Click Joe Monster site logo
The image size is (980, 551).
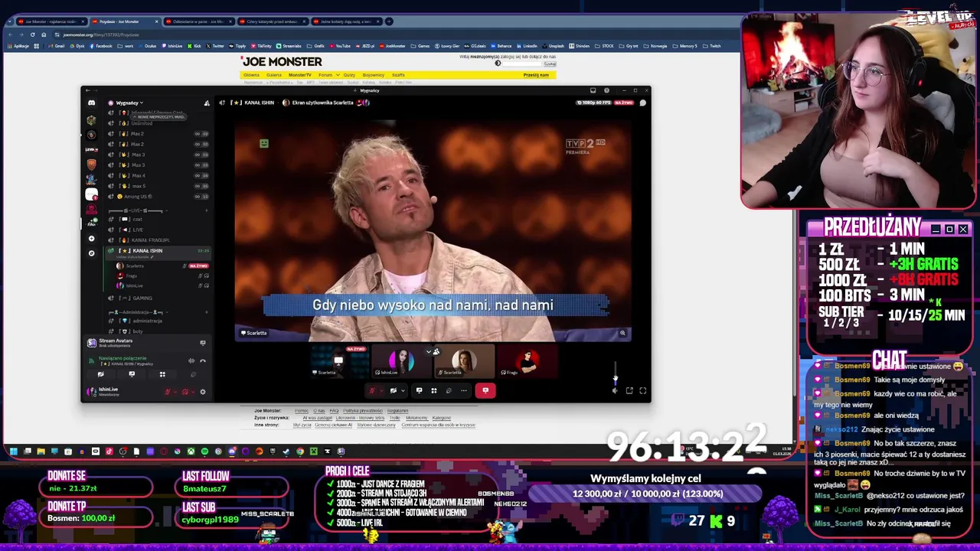[x=281, y=61]
